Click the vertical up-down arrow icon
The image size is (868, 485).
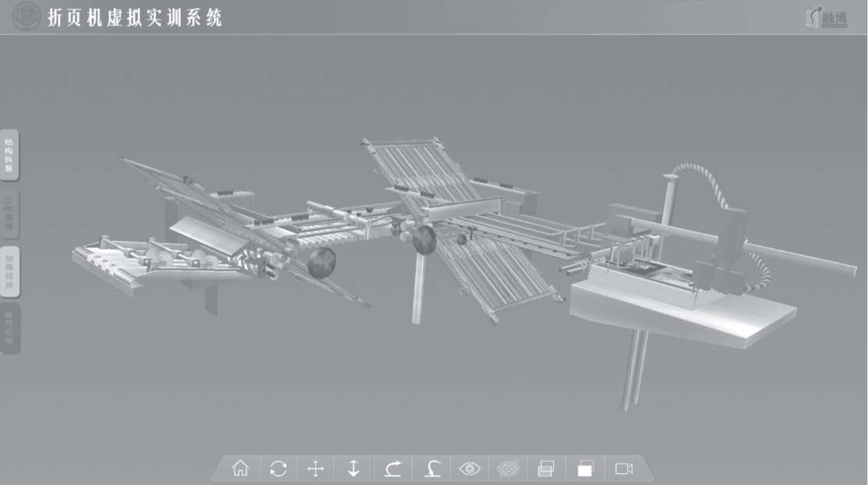coord(353,469)
